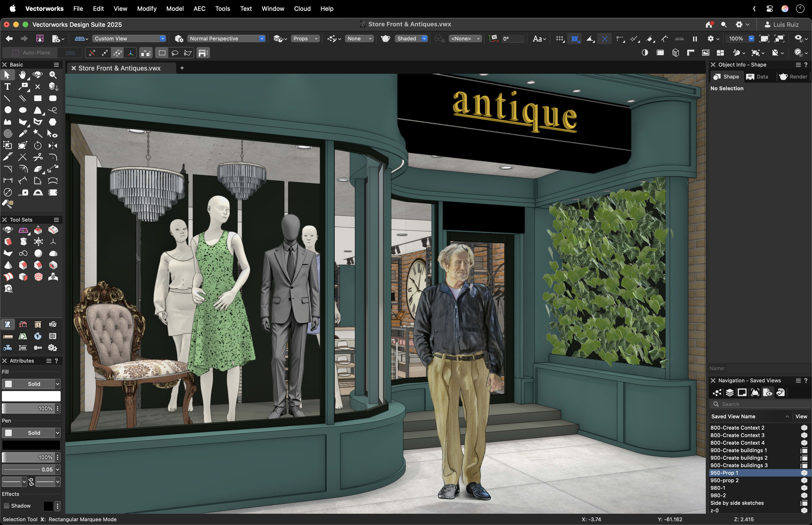Select the Text tool
The image size is (812, 525).
(x=8, y=86)
